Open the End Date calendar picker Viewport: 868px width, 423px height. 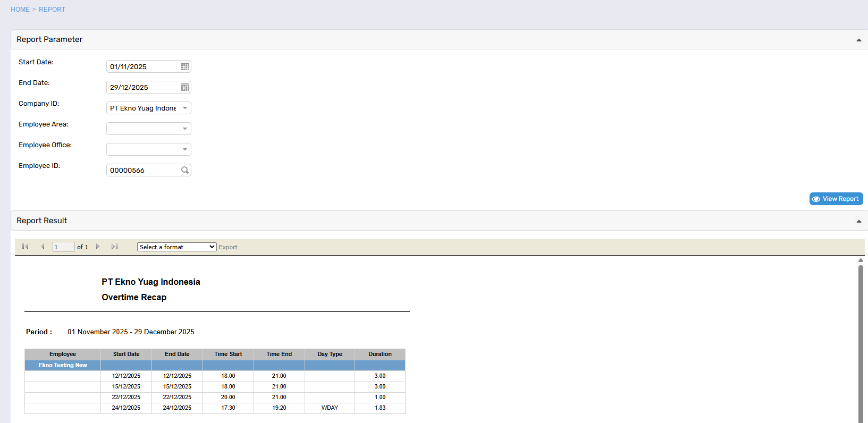point(185,87)
